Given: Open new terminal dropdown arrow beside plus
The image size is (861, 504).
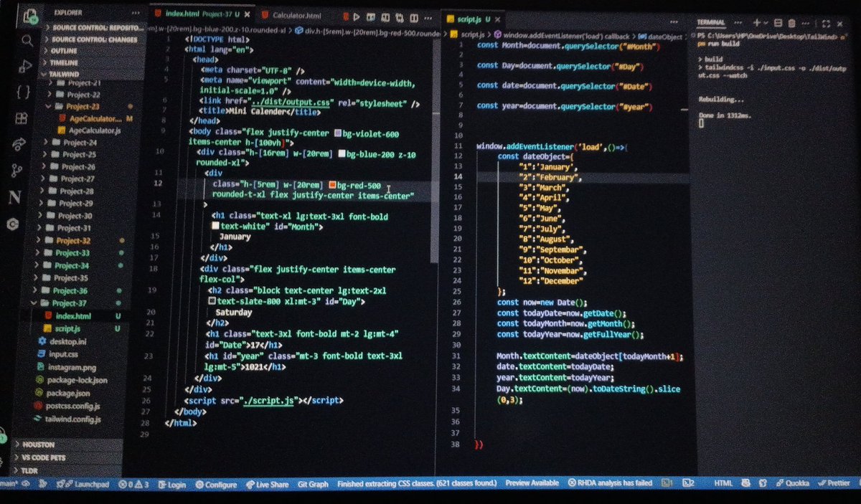Looking at the screenshot, I should (767, 24).
